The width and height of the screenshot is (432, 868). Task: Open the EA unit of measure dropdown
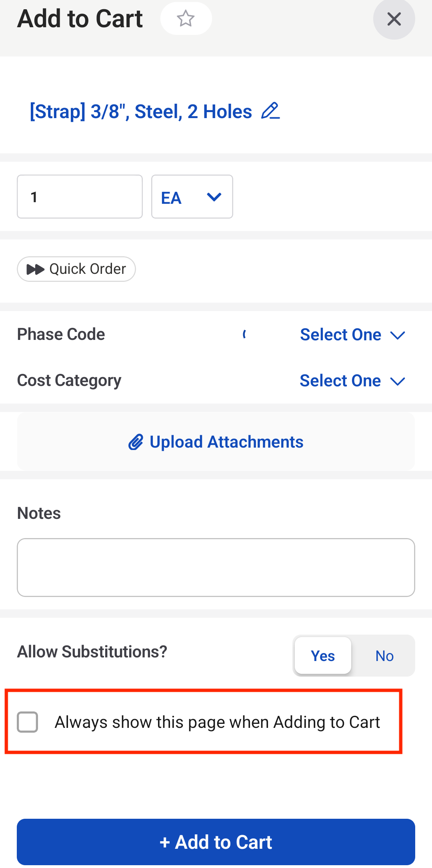(192, 197)
